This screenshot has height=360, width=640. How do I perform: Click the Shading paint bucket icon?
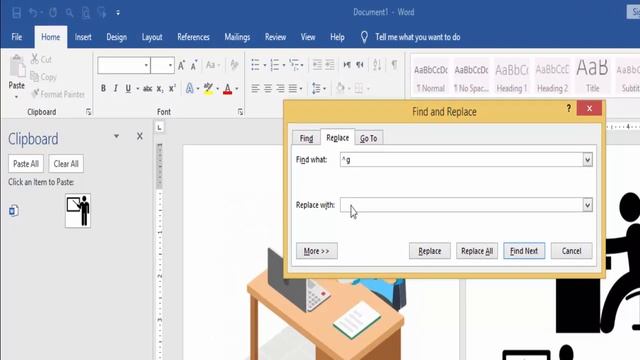(x=340, y=88)
